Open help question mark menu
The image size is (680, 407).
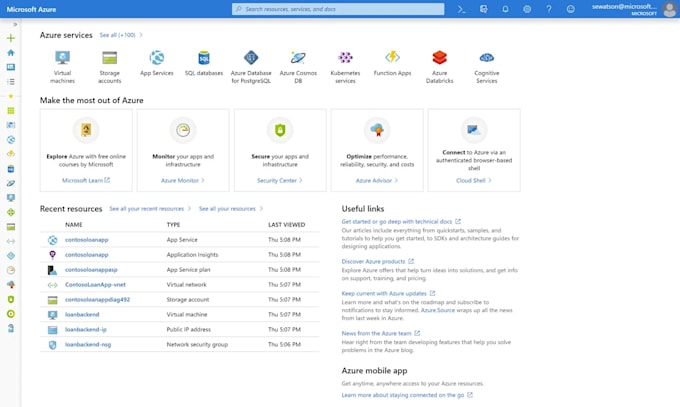pos(549,9)
